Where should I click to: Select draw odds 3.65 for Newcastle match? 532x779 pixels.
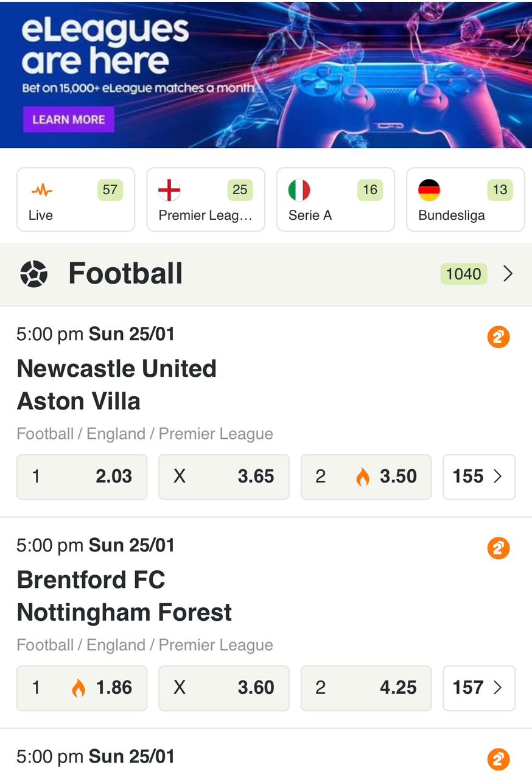223,477
